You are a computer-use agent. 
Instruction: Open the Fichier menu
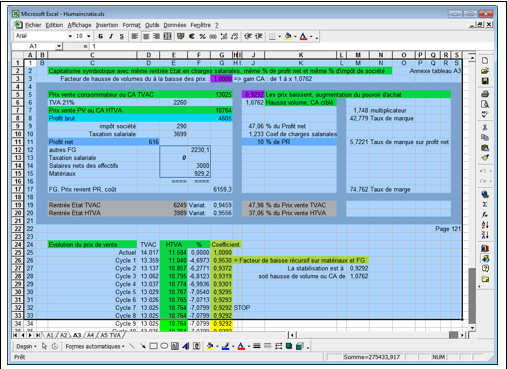point(33,25)
